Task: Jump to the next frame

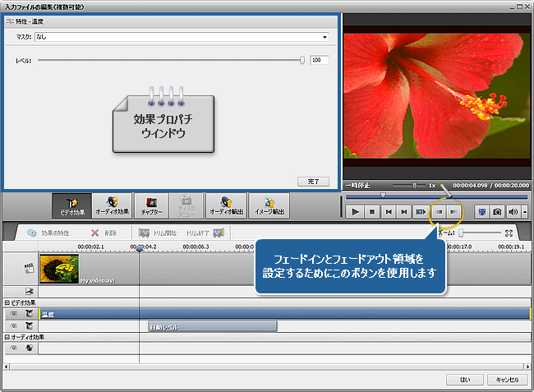Action: point(403,211)
